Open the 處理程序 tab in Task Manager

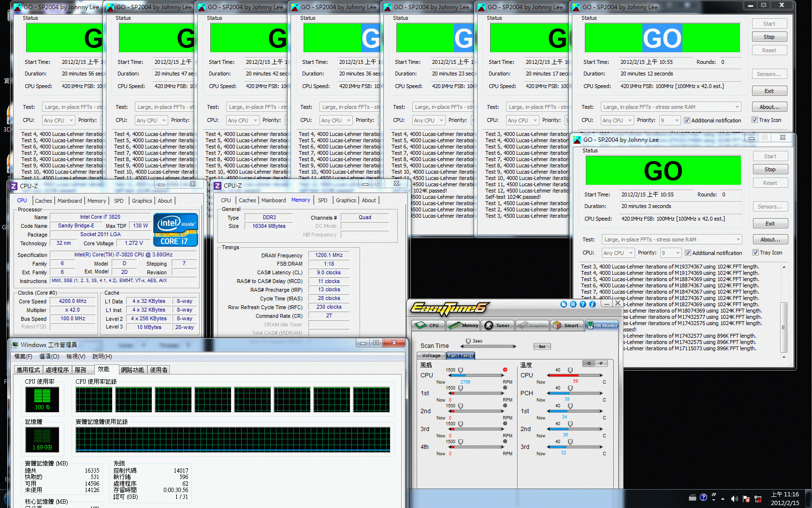click(57, 370)
